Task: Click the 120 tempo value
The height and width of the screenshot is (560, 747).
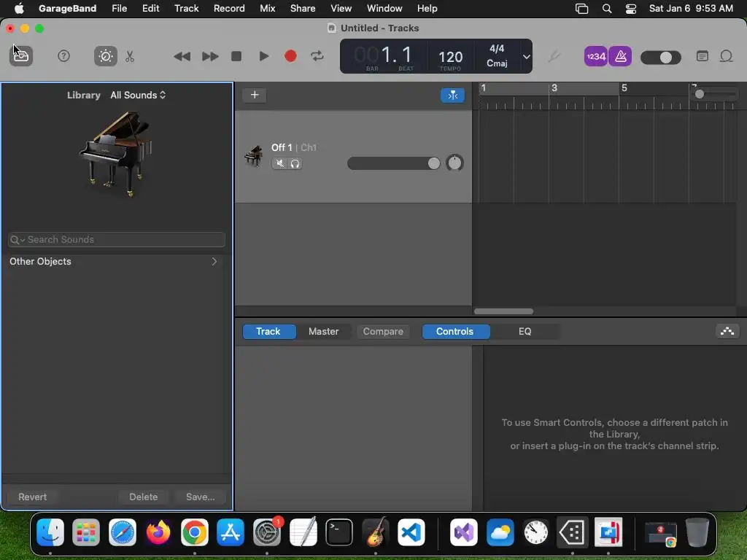Action: pyautogui.click(x=450, y=57)
